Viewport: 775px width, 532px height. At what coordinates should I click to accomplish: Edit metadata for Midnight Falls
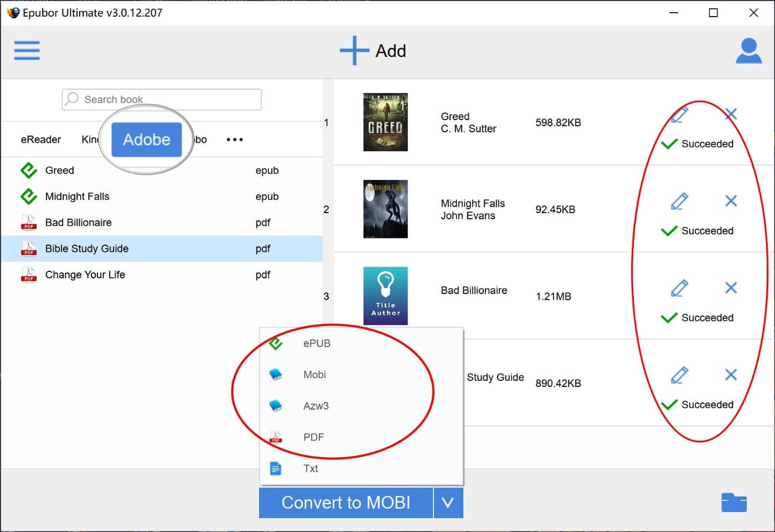tap(679, 201)
